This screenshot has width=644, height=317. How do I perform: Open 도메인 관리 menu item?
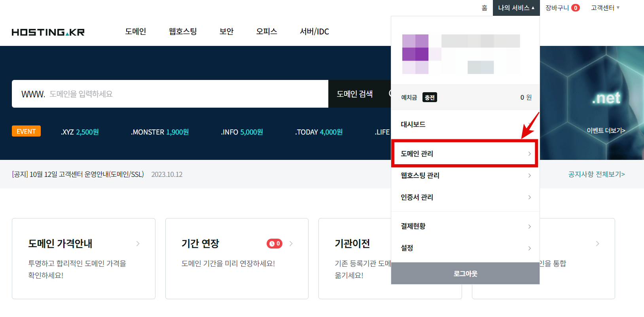coord(465,154)
